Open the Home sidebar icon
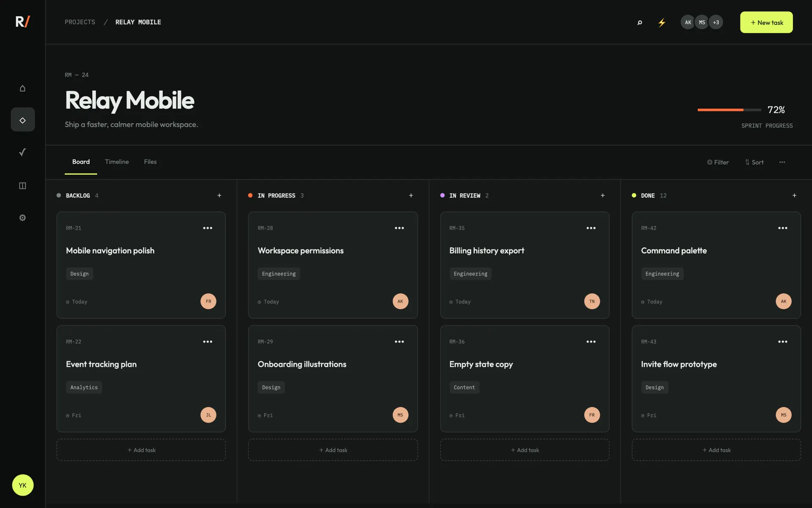Image resolution: width=812 pixels, height=508 pixels. [22, 88]
